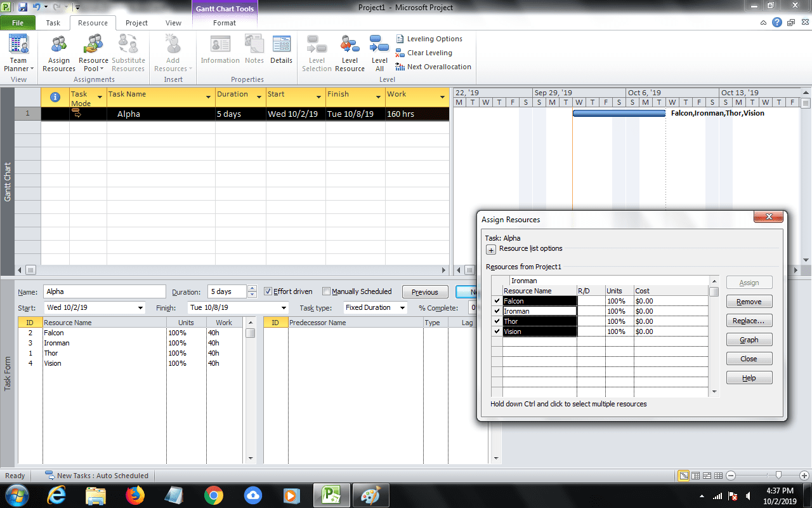812x508 pixels.
Task: Open the File tab
Action: (x=18, y=23)
